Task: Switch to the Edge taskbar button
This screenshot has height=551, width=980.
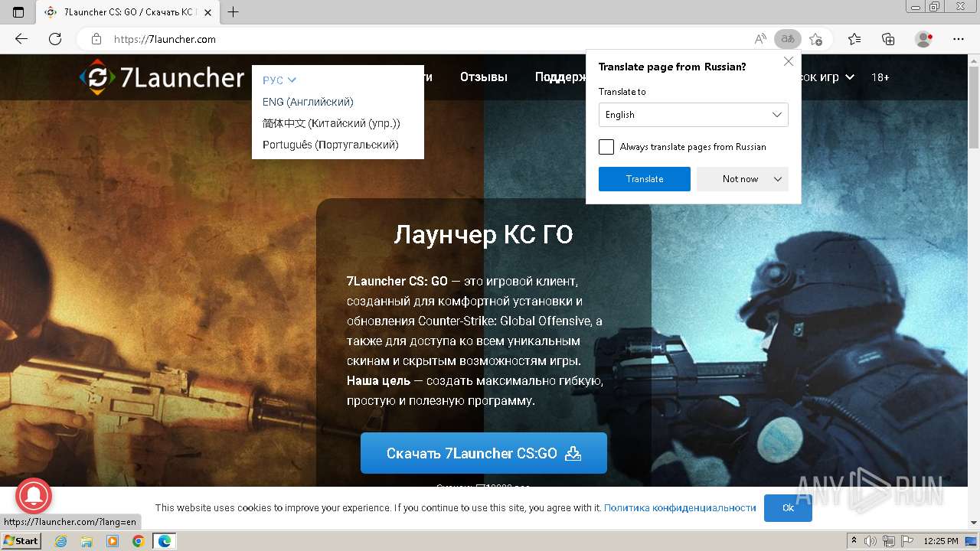Action: click(x=164, y=541)
